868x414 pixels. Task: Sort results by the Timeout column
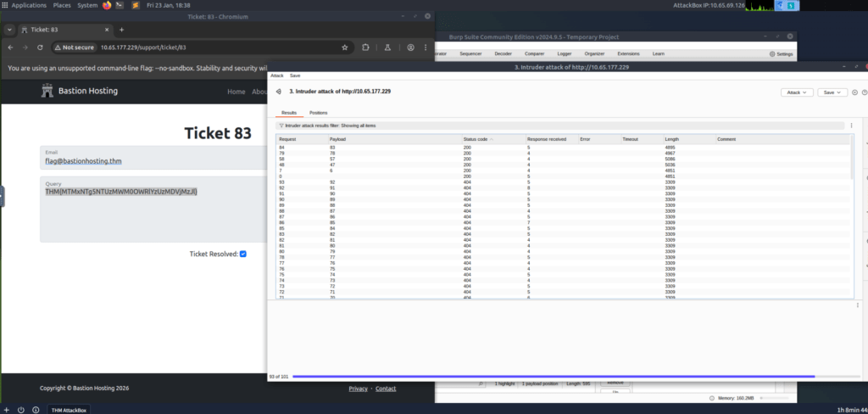[x=642, y=139]
